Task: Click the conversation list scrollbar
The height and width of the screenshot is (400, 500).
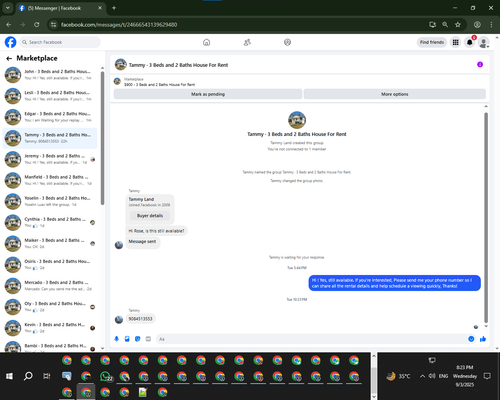Action: [x=102, y=138]
